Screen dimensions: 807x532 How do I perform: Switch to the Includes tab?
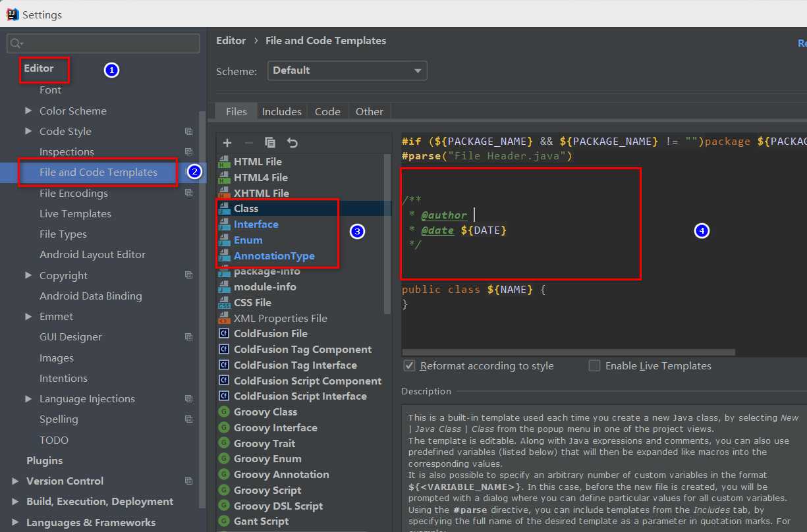(x=281, y=111)
